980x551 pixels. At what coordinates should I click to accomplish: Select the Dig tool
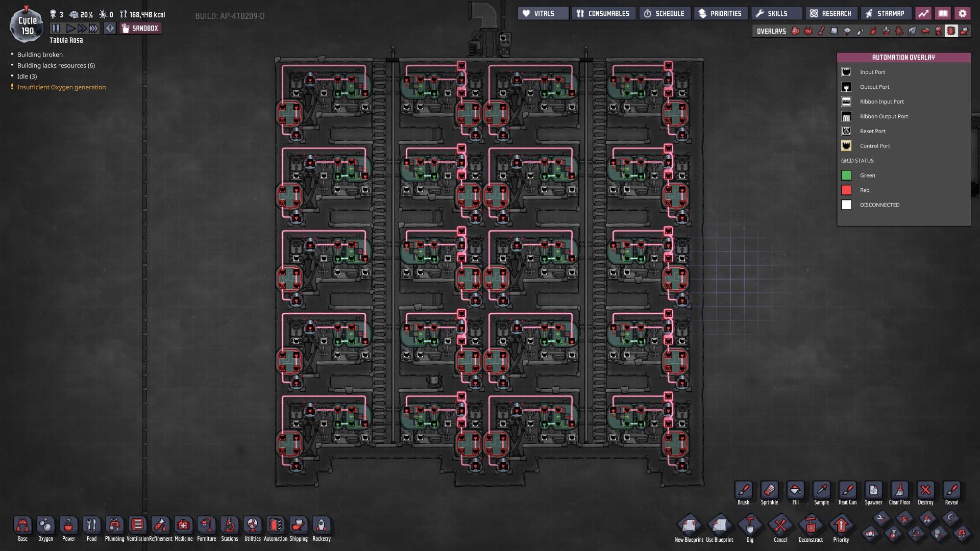[x=750, y=526]
